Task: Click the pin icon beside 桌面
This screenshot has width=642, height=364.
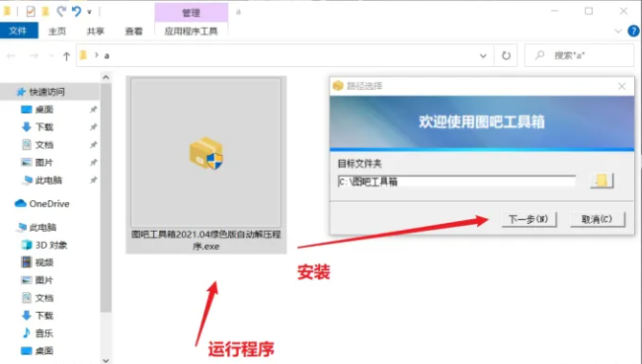Action: pos(94,109)
